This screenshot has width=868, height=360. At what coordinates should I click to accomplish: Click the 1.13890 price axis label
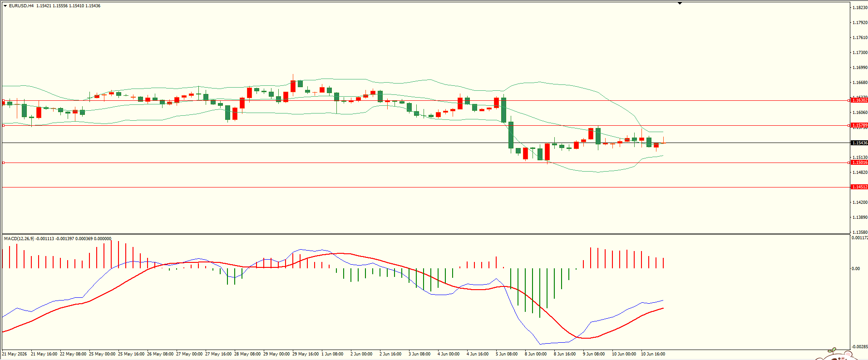(860, 217)
